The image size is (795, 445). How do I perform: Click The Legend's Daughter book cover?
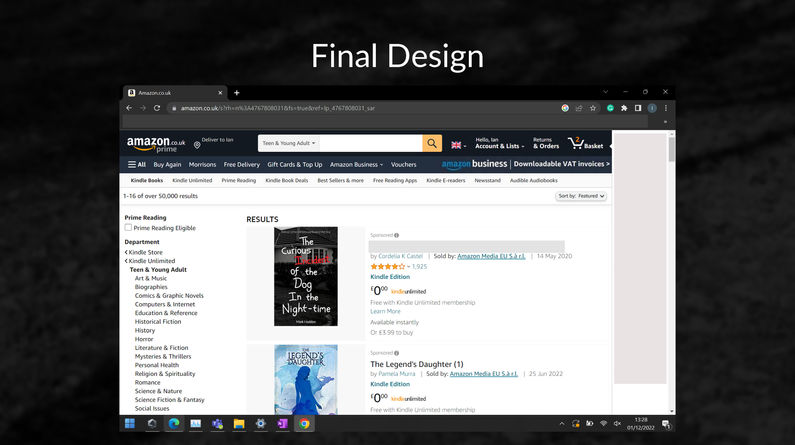click(x=306, y=380)
